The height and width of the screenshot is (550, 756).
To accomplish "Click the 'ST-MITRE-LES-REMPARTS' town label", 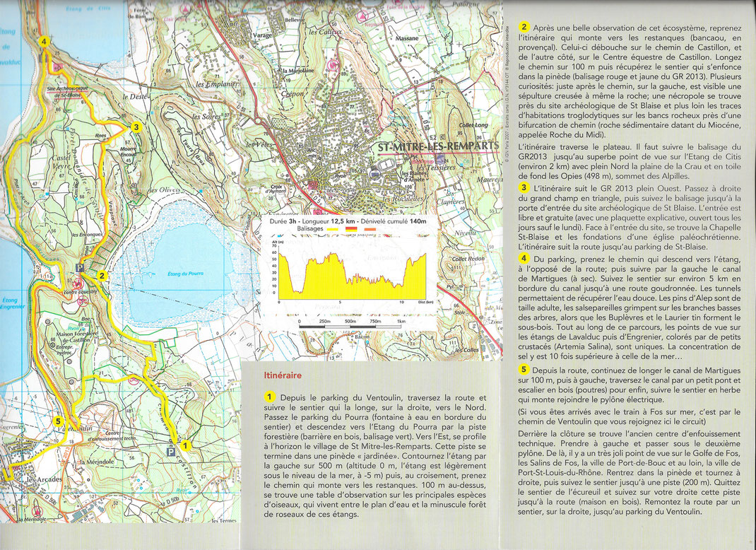I will pos(439,146).
